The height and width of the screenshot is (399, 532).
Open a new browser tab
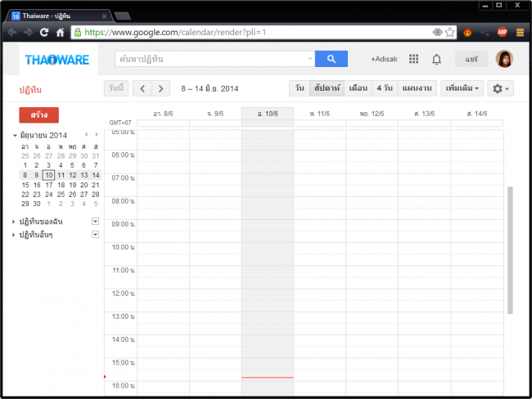[123, 16]
